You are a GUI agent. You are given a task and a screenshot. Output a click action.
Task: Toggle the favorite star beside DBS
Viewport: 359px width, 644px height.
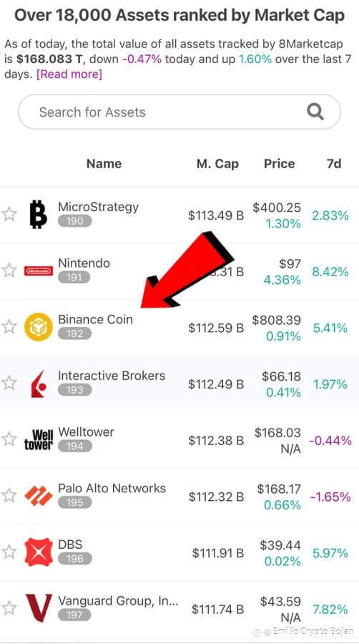click(x=9, y=552)
